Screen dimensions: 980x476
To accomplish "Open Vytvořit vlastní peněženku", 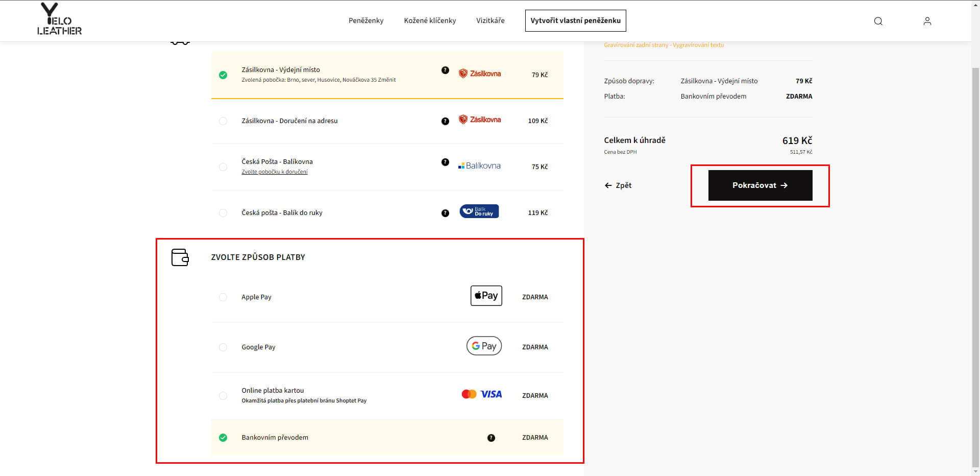I will (575, 20).
